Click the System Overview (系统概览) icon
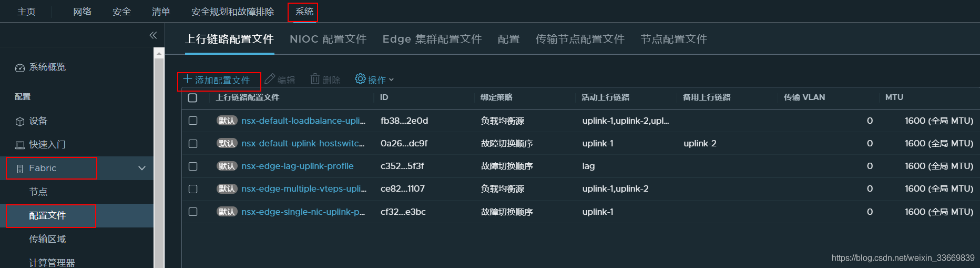This screenshot has height=268, width=980. coord(20,68)
